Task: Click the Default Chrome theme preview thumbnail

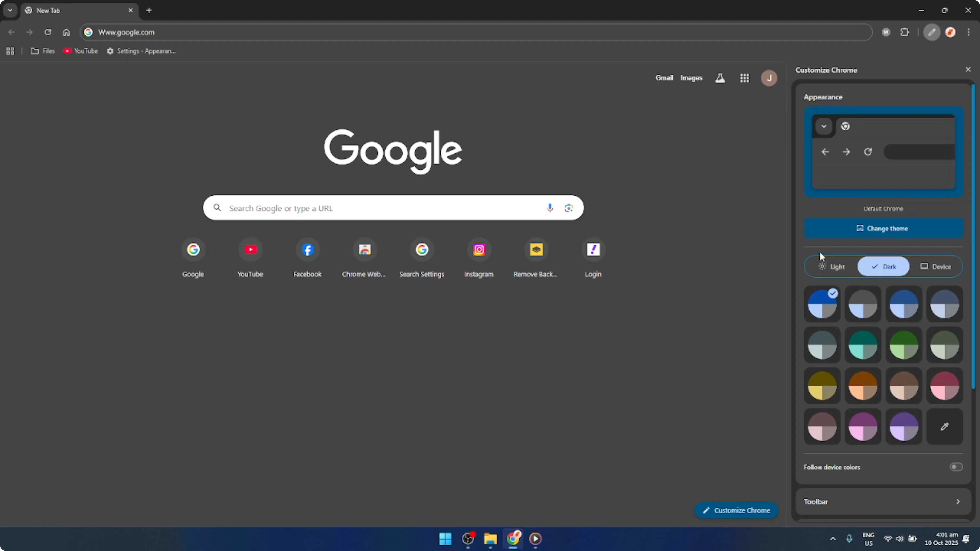Action: tap(883, 152)
